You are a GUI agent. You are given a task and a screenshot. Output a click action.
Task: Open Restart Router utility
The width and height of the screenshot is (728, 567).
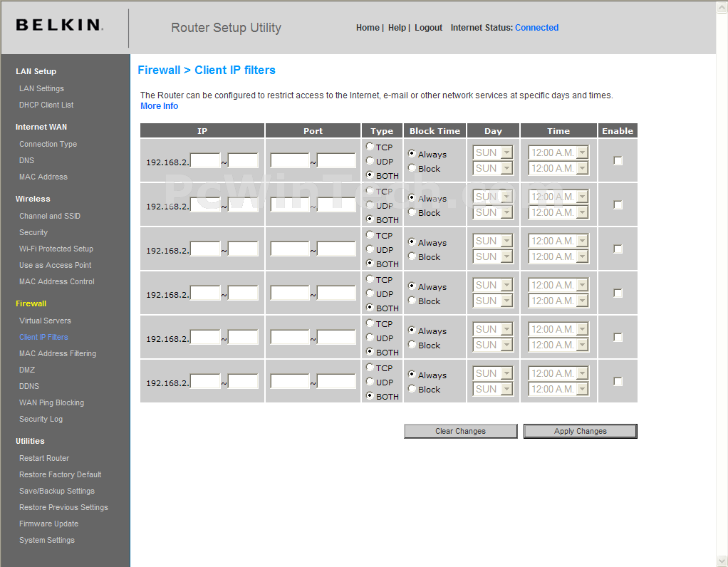[x=44, y=458]
